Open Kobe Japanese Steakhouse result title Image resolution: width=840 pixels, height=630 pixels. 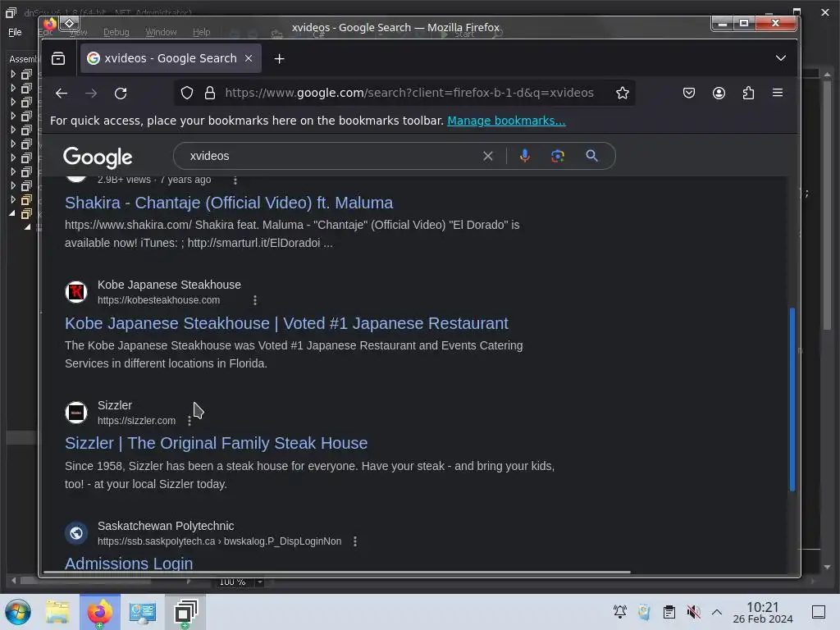pos(286,323)
